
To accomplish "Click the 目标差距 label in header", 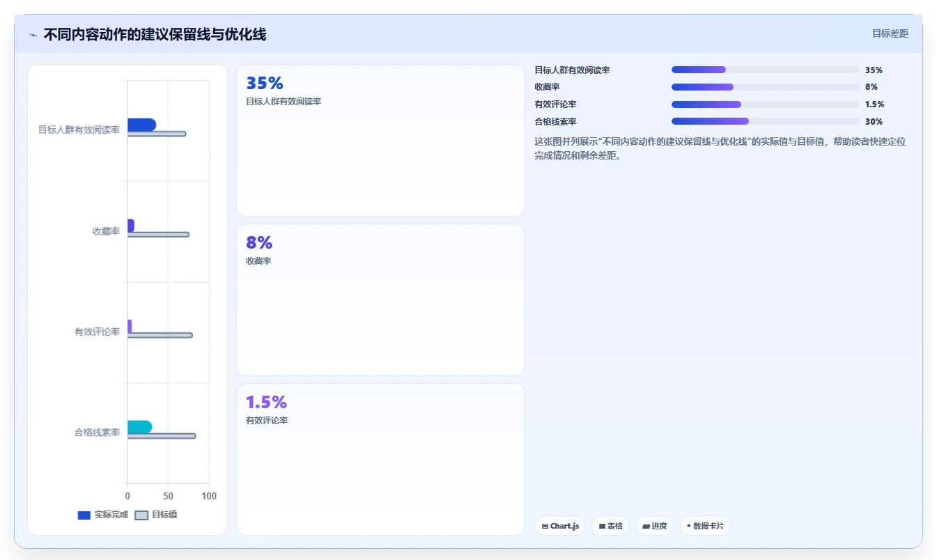I will pos(890,33).
